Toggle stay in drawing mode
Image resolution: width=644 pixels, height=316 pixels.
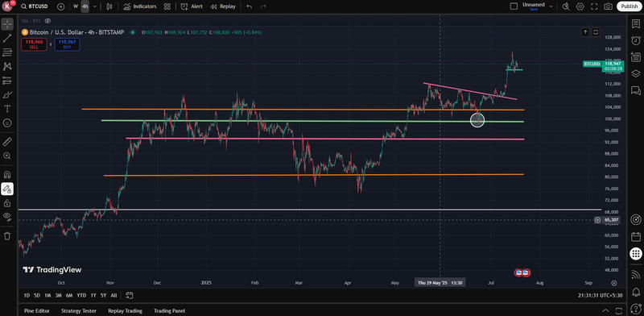[7, 189]
